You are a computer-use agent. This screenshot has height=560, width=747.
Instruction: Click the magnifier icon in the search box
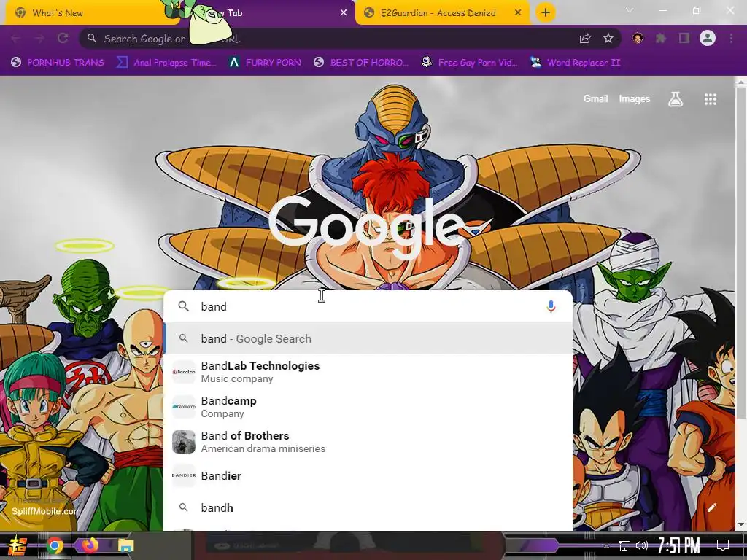(183, 306)
